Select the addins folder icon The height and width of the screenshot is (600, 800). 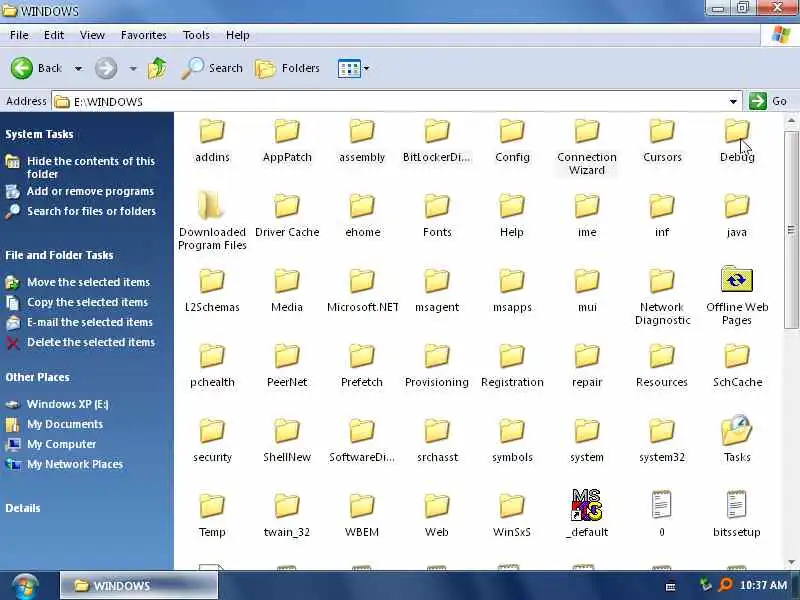pos(212,131)
